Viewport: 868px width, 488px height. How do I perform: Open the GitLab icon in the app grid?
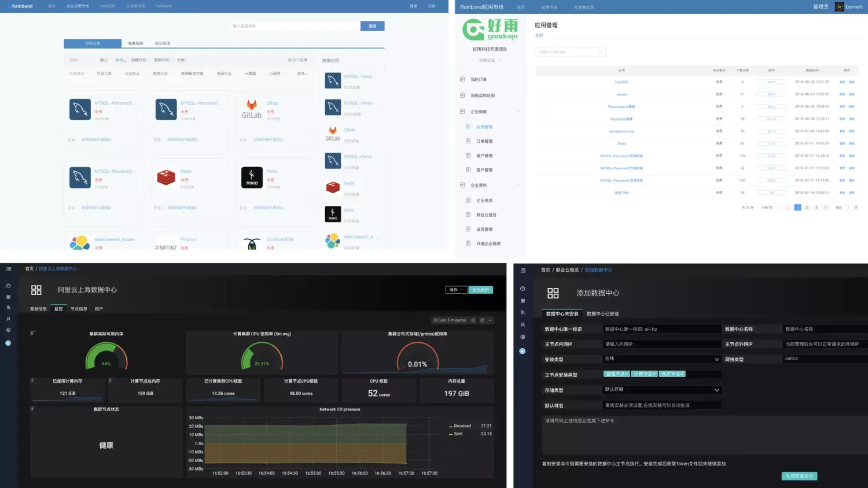click(252, 109)
